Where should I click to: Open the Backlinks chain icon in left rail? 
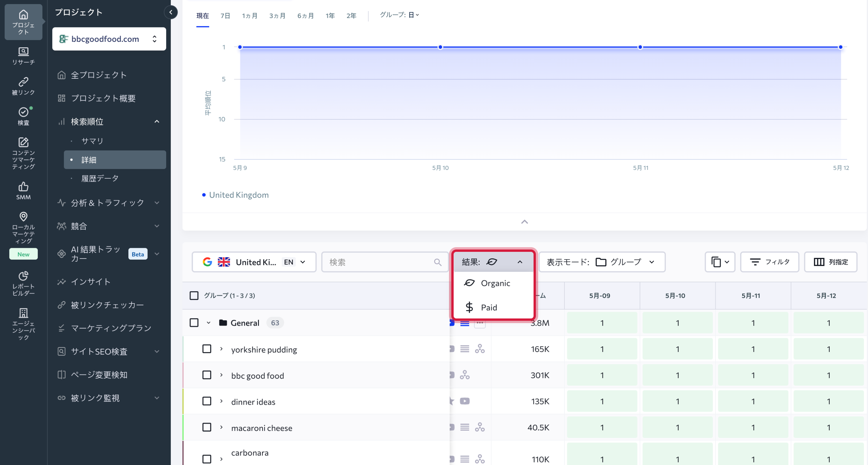pos(23,82)
